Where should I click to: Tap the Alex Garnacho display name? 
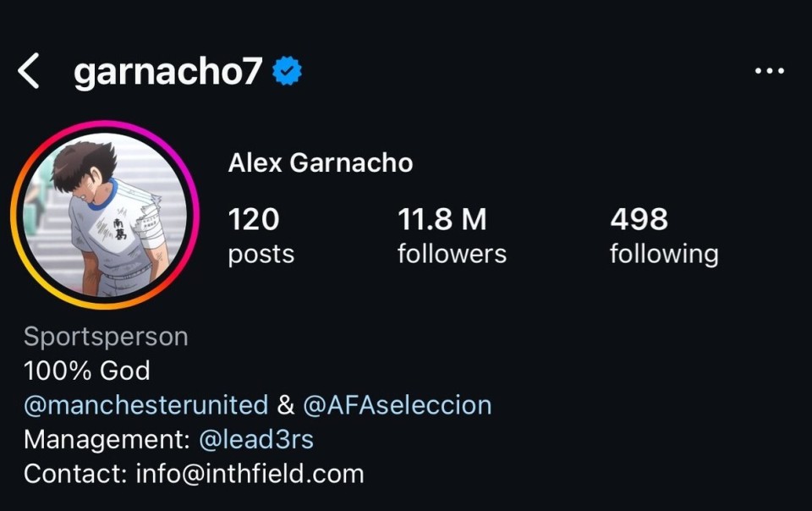pos(321,162)
